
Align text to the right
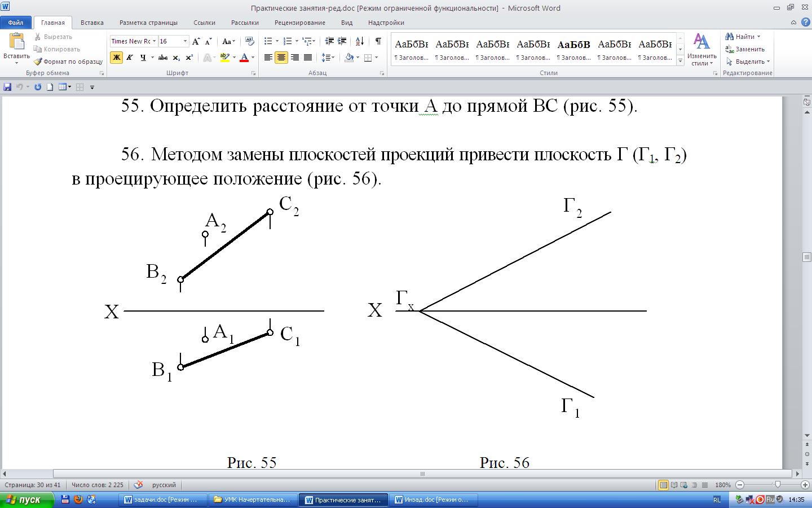click(295, 58)
